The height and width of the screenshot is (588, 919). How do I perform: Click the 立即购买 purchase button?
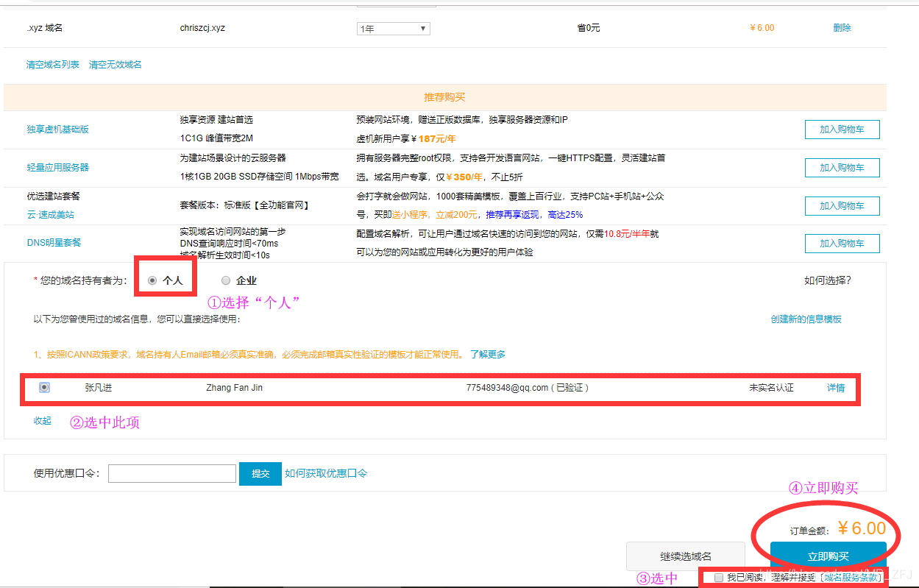[x=827, y=556]
